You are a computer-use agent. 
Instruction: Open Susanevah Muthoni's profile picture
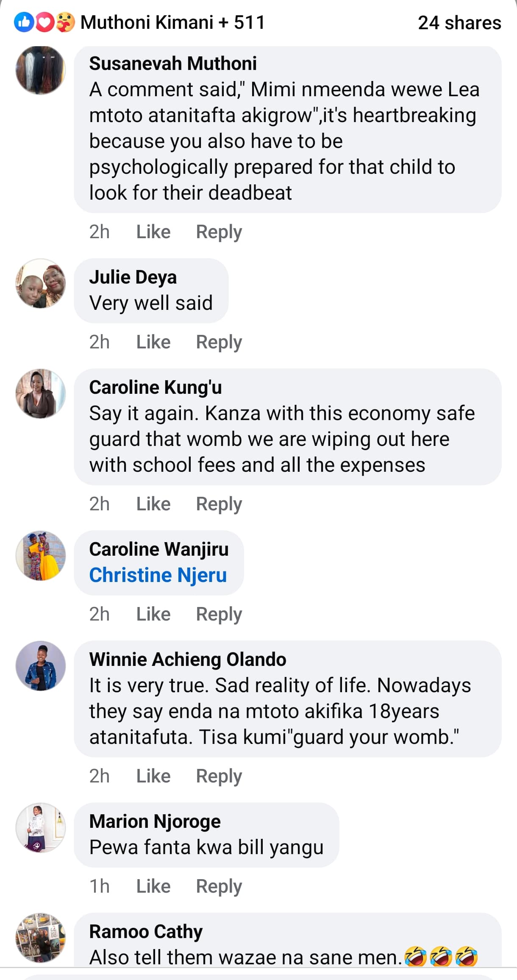point(41,70)
